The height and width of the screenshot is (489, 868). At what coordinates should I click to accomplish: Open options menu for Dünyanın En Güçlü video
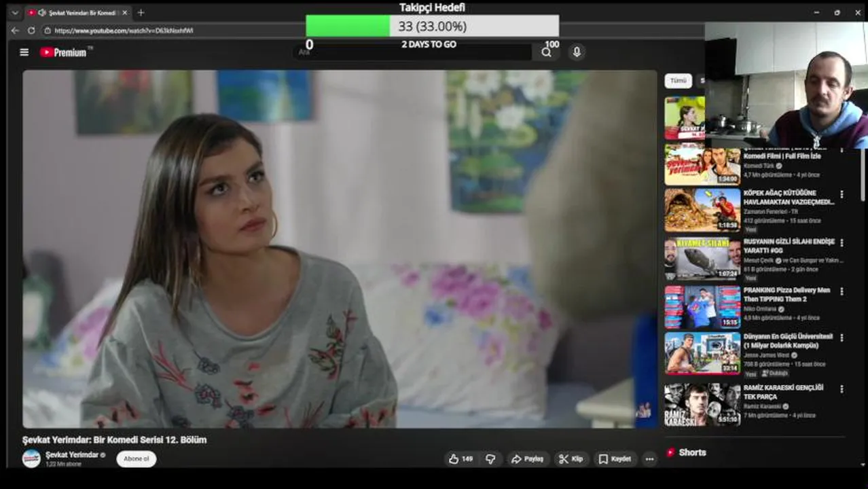[x=842, y=338]
